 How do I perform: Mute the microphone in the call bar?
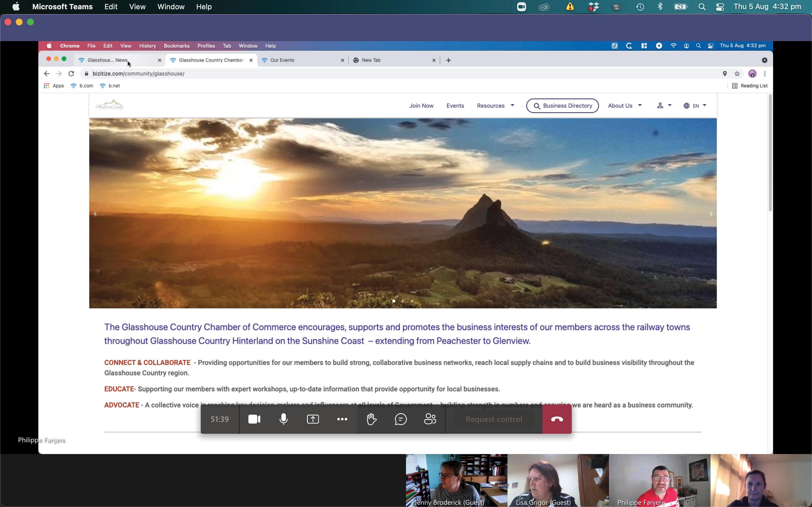pos(284,419)
